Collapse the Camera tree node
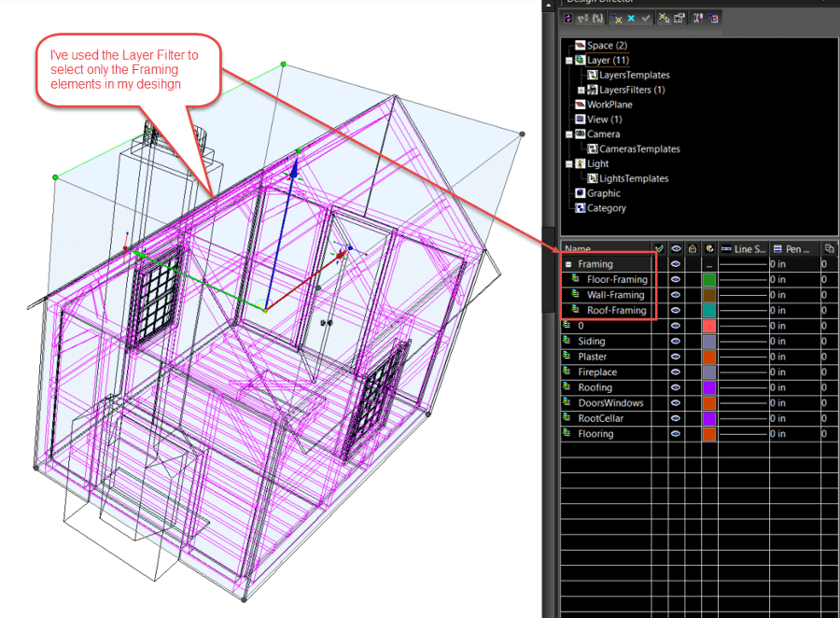This screenshot has height=618, width=840. (569, 134)
